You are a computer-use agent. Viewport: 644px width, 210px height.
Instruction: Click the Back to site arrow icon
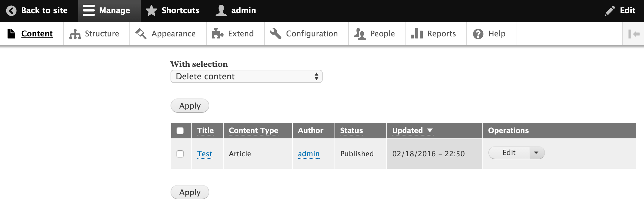pos(11,11)
